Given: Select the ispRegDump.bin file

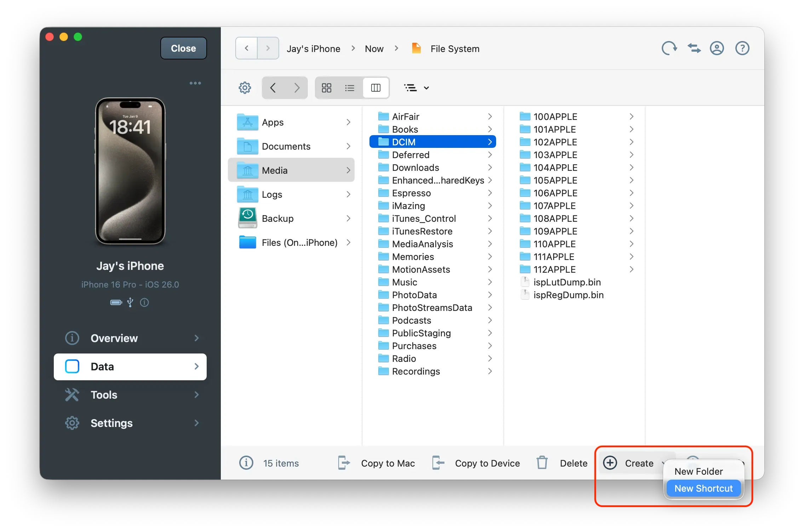Looking at the screenshot, I should coord(568,295).
